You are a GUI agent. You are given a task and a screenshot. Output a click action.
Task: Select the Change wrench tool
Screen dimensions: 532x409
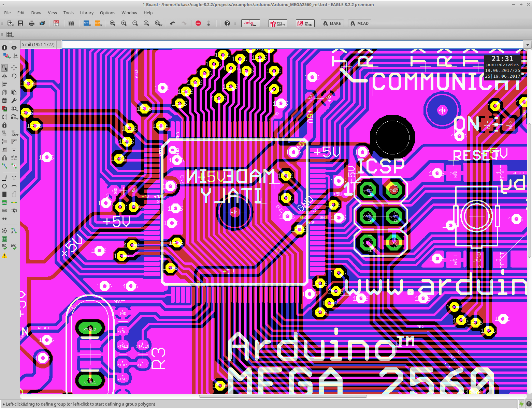tap(14, 101)
